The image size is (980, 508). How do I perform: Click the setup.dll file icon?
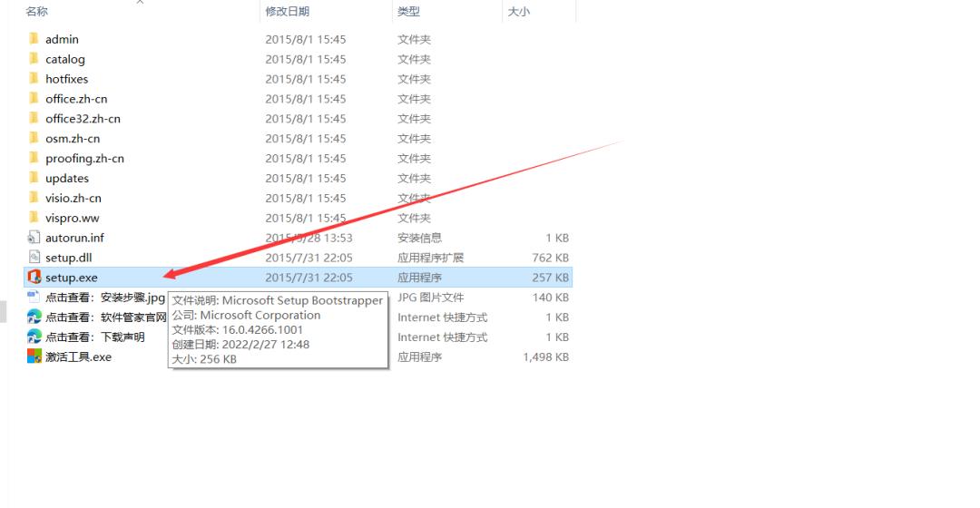[x=34, y=258]
